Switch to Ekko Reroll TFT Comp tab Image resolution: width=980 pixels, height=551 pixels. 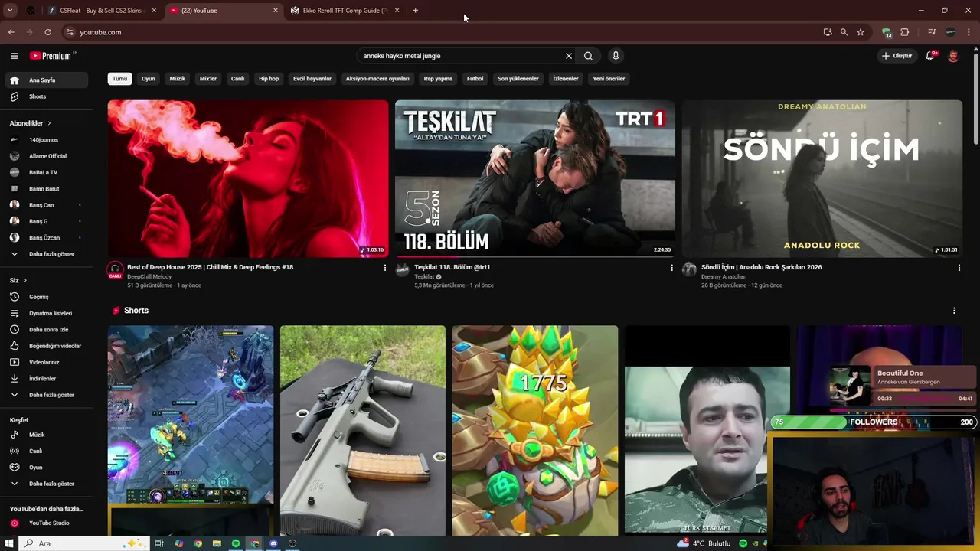pyautogui.click(x=345, y=11)
